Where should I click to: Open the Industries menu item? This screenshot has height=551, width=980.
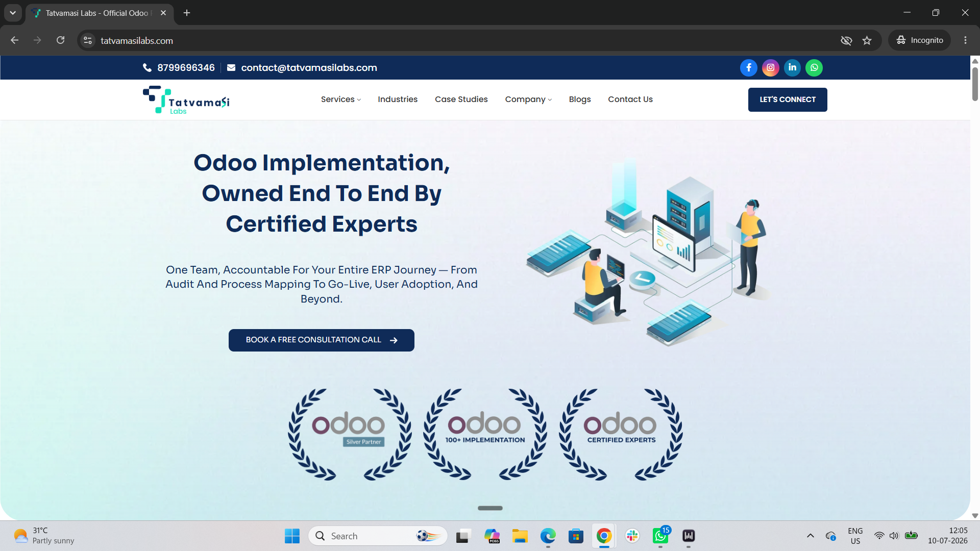tap(398, 99)
